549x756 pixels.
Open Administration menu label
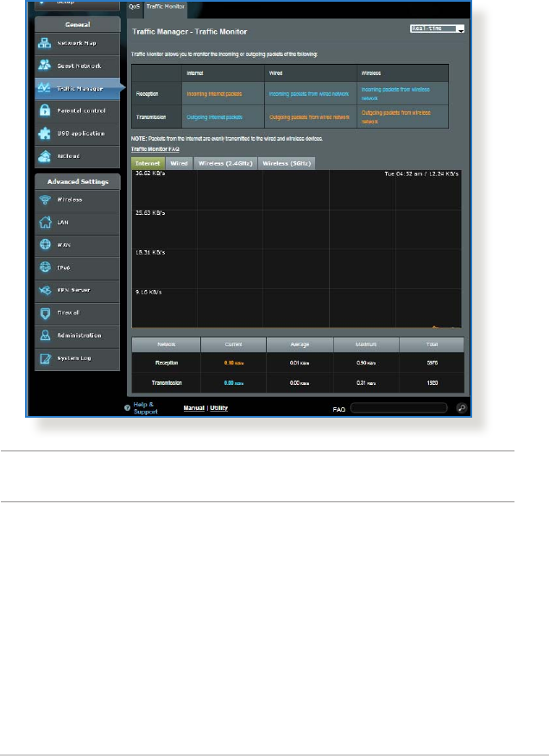tap(79, 335)
